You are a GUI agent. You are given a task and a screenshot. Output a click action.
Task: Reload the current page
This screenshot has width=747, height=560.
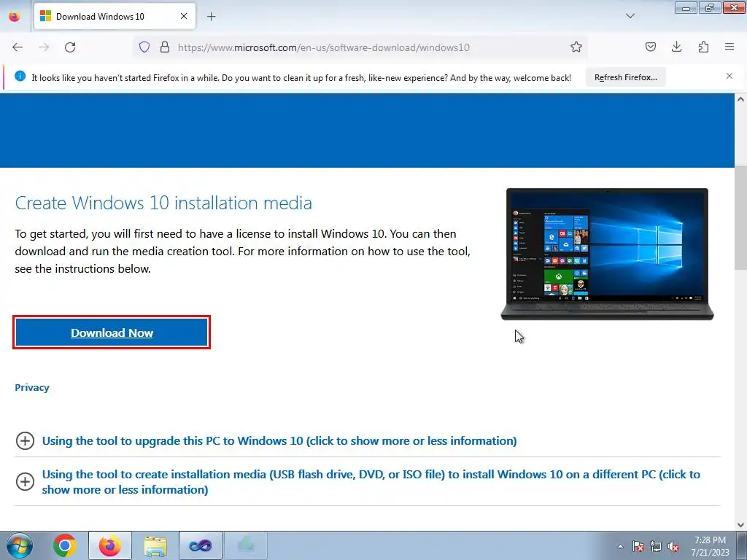click(x=70, y=47)
